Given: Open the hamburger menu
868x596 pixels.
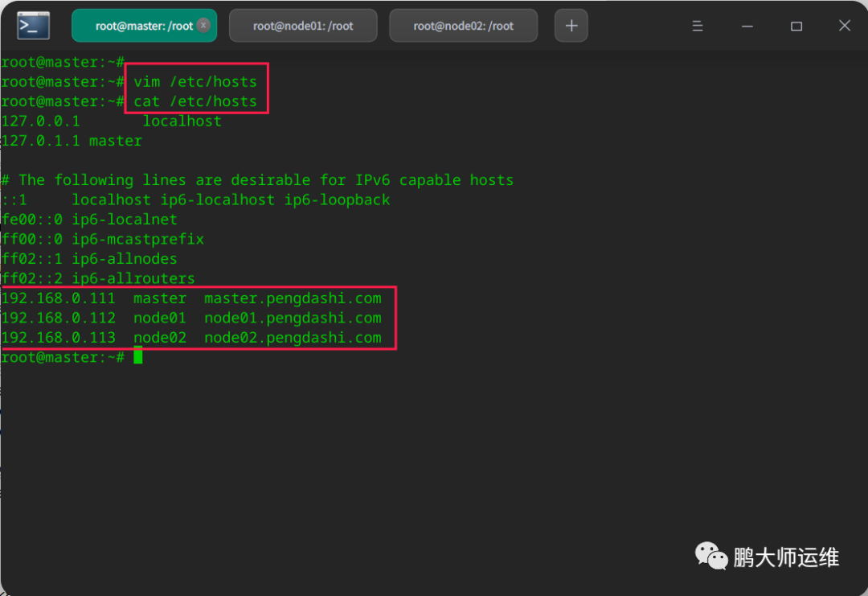Looking at the screenshot, I should [698, 26].
